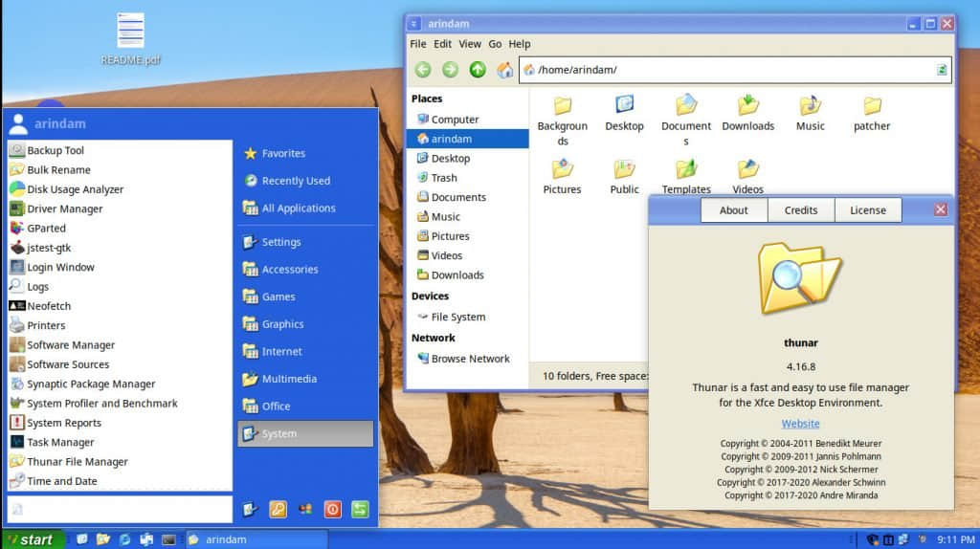Click the orange lock screen key icon
The width and height of the screenshot is (980, 549).
pyautogui.click(x=278, y=509)
